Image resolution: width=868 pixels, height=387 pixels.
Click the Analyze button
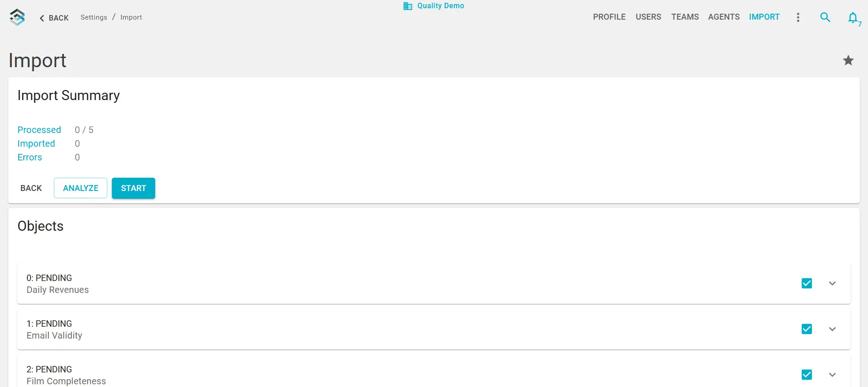80,188
